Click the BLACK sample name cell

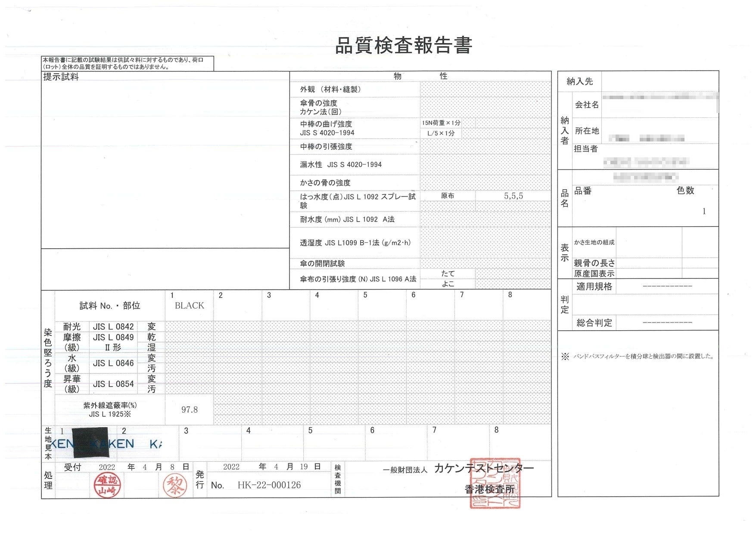(189, 306)
